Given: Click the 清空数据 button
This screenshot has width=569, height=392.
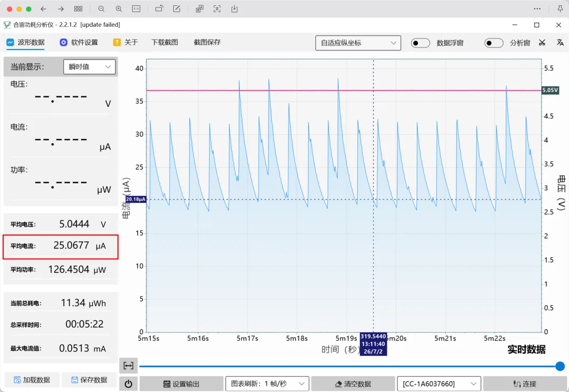Looking at the screenshot, I should pyautogui.click(x=353, y=384).
